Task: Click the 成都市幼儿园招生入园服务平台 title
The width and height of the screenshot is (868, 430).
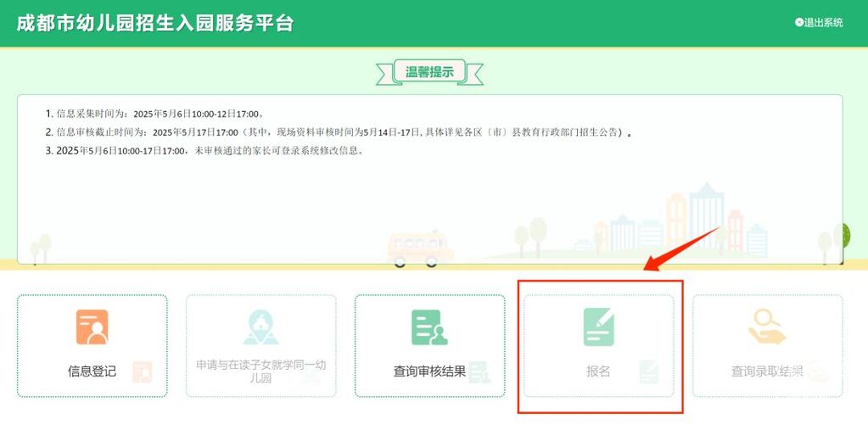Action: (155, 23)
